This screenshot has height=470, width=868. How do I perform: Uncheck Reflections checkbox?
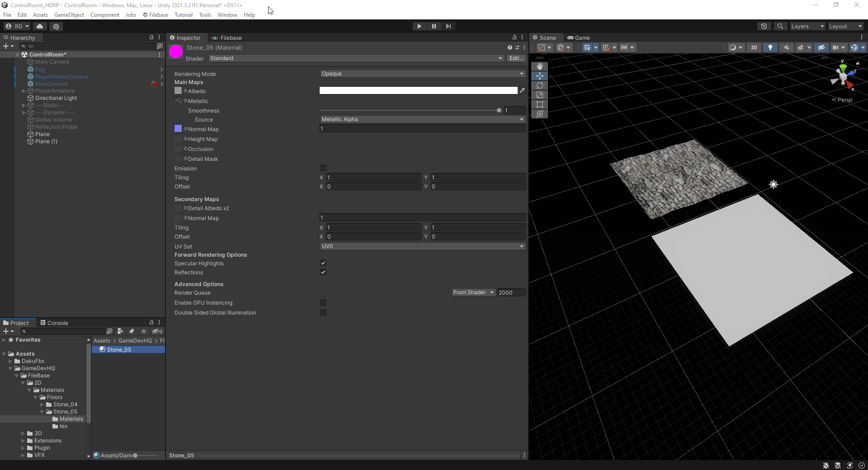click(323, 272)
